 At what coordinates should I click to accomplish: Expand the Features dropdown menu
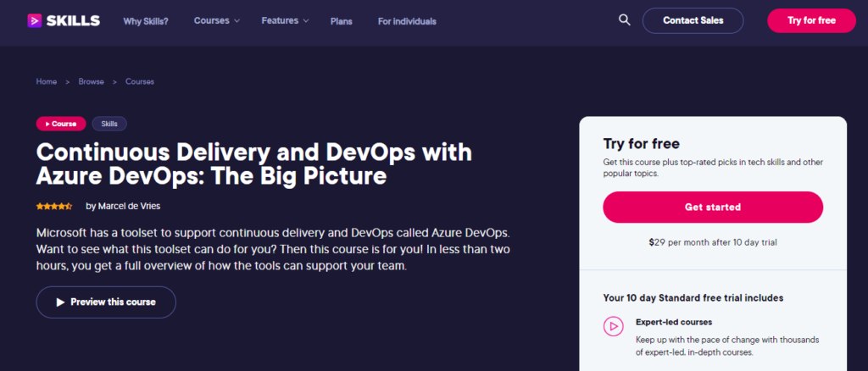[x=285, y=20]
